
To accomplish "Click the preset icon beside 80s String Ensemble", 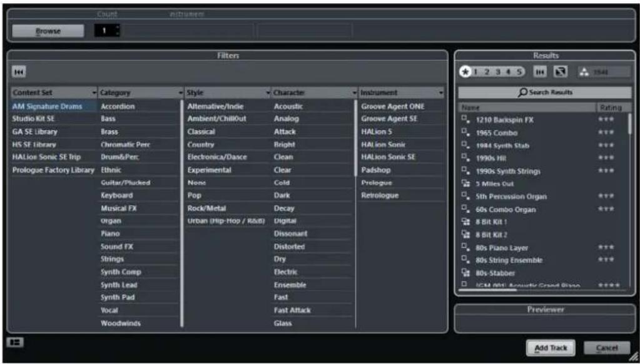I will coord(465,260).
